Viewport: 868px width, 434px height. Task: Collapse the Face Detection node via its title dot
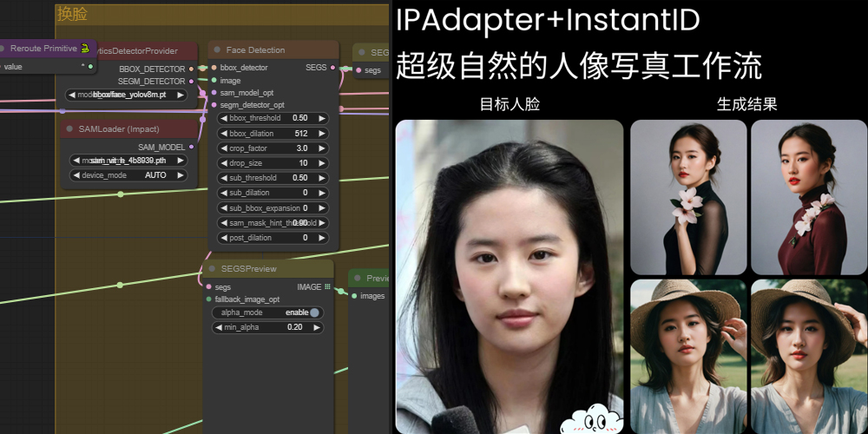coord(217,49)
